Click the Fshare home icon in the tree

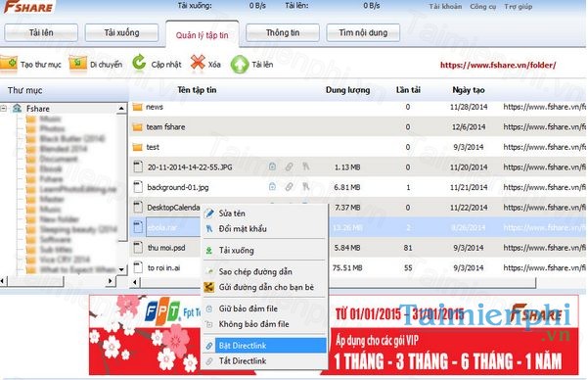[x=17, y=109]
